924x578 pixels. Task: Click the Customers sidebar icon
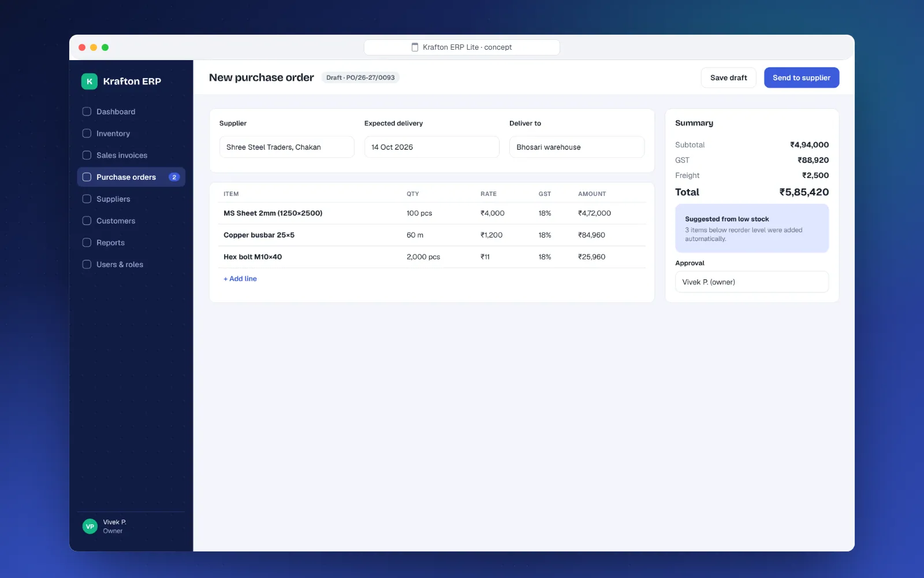[87, 221]
